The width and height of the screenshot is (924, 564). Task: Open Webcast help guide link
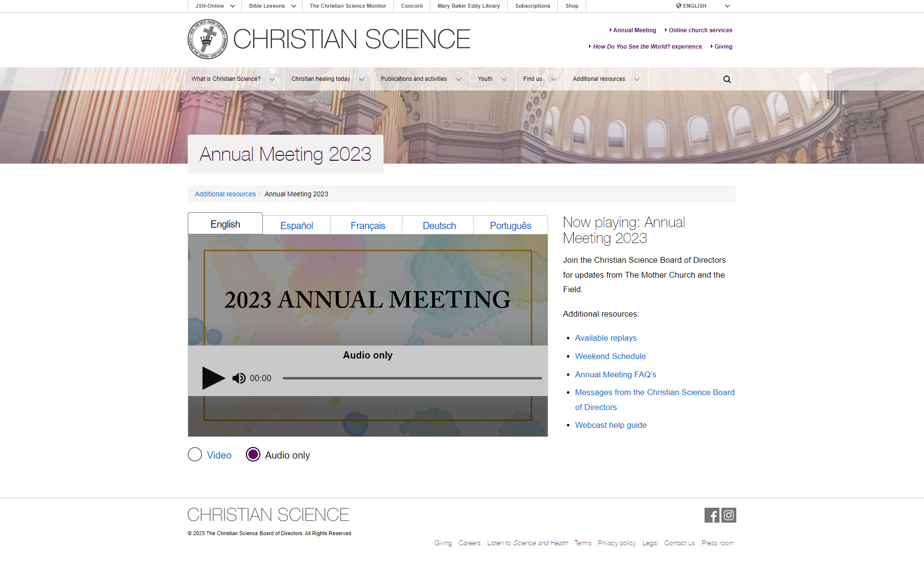pyautogui.click(x=611, y=425)
